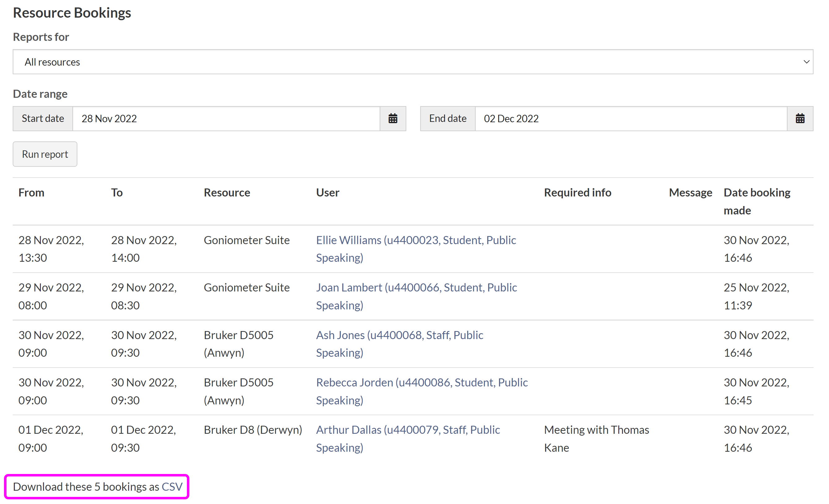Click the User column header

(x=327, y=192)
